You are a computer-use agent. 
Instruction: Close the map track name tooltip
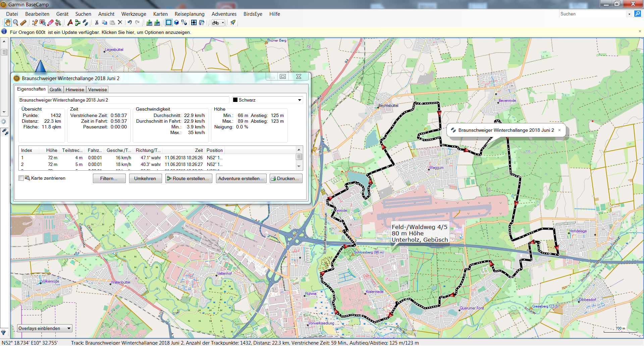pyautogui.click(x=559, y=130)
